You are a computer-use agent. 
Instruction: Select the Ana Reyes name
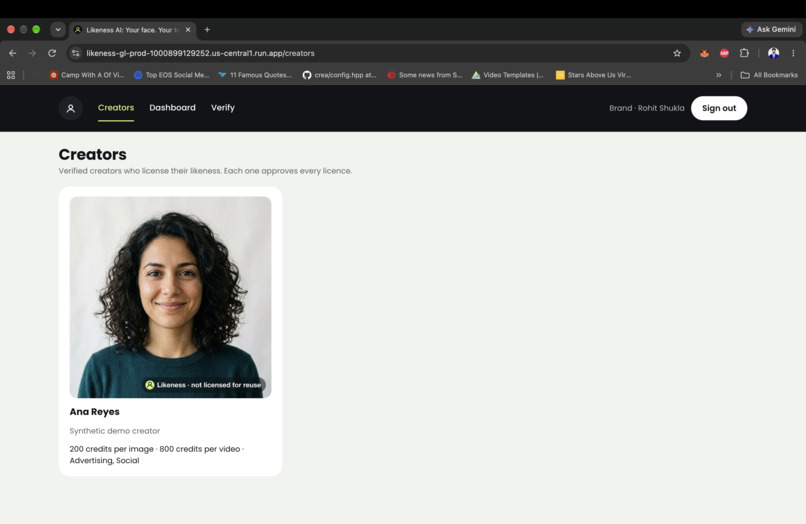click(x=95, y=411)
